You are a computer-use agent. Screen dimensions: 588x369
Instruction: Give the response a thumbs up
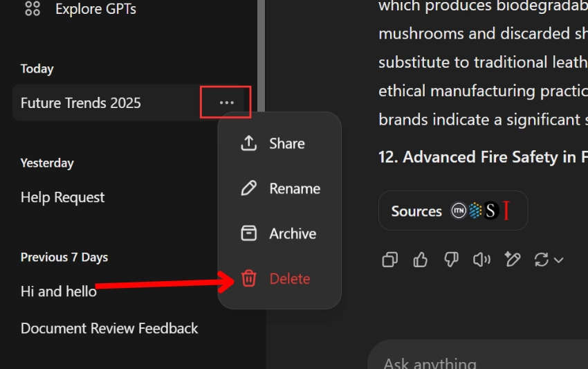point(421,260)
